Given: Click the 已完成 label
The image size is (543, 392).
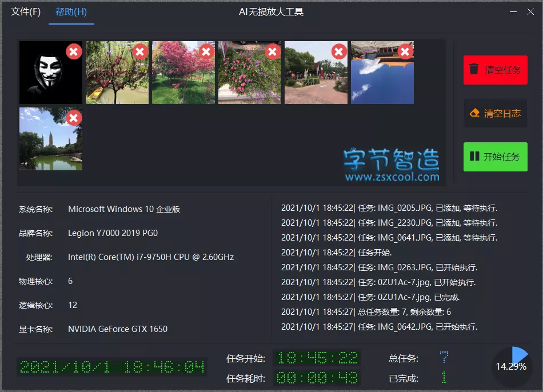Looking at the screenshot, I should [404, 378].
